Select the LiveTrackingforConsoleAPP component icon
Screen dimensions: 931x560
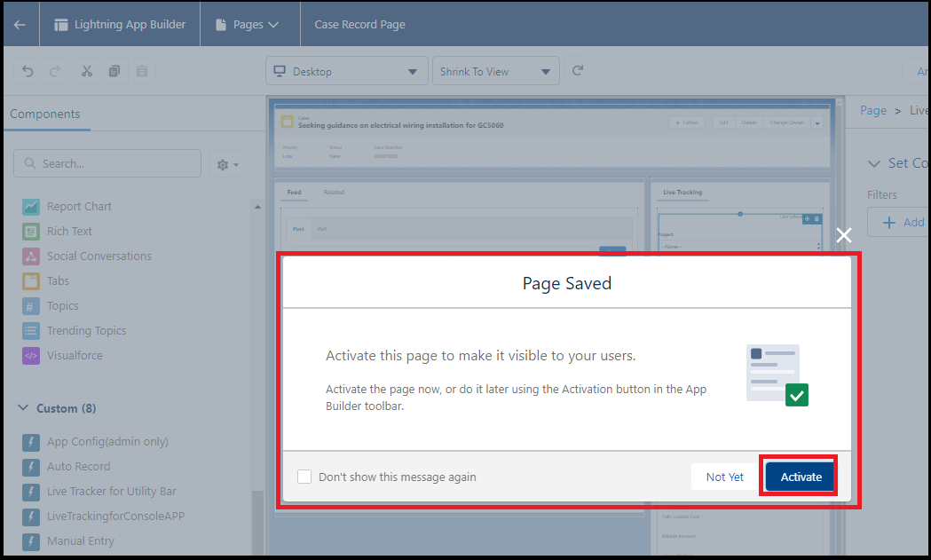[x=31, y=517]
